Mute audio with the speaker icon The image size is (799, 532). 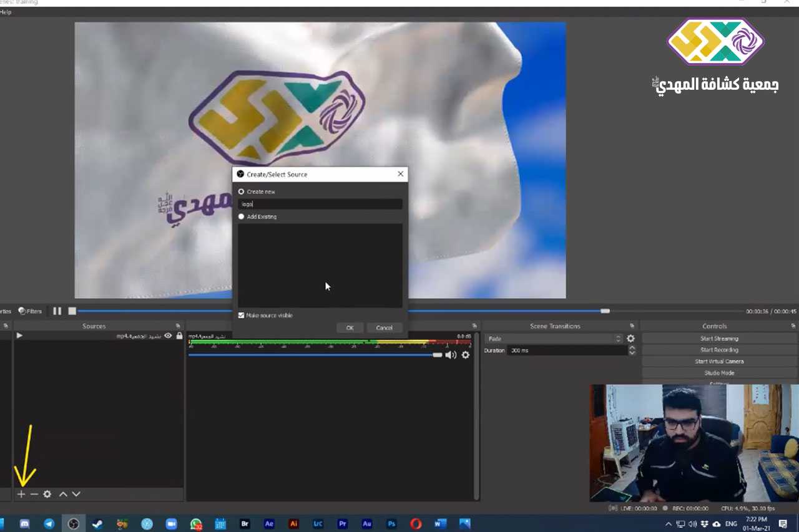tap(451, 355)
